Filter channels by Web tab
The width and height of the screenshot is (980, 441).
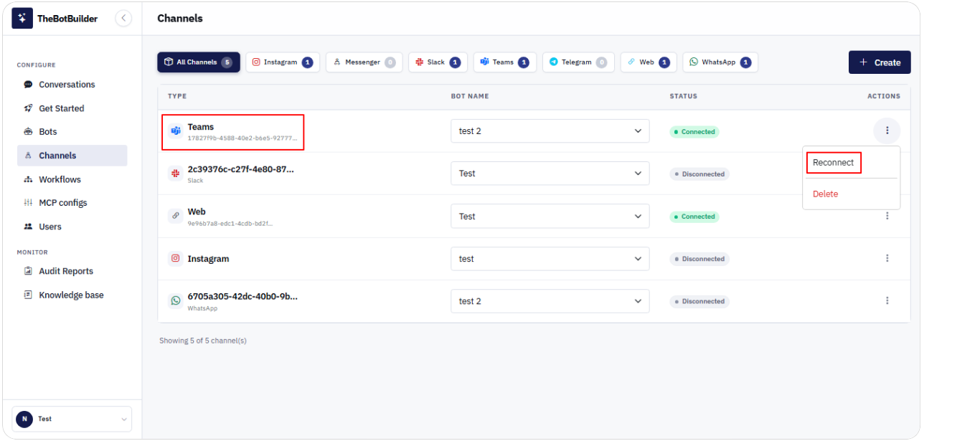point(649,62)
